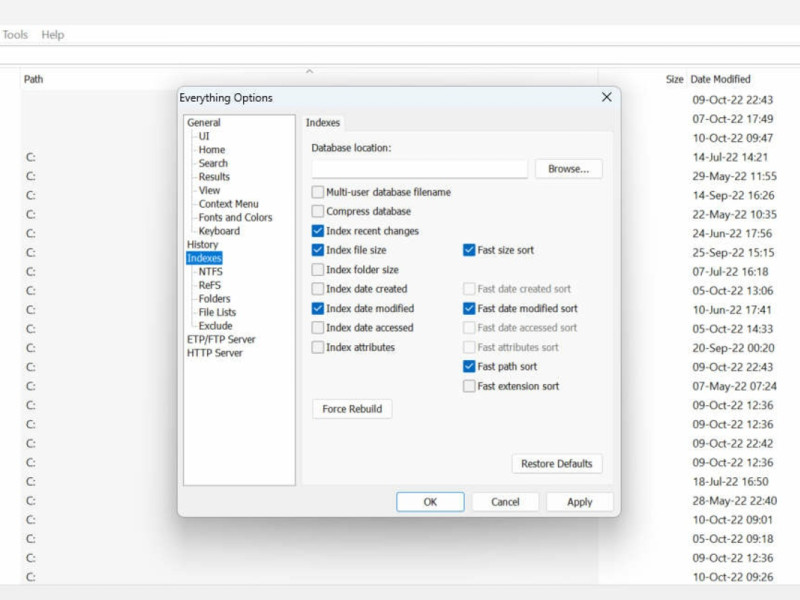This screenshot has height=600, width=800.
Task: Select Keyboard in options tree
Action: coord(219,231)
